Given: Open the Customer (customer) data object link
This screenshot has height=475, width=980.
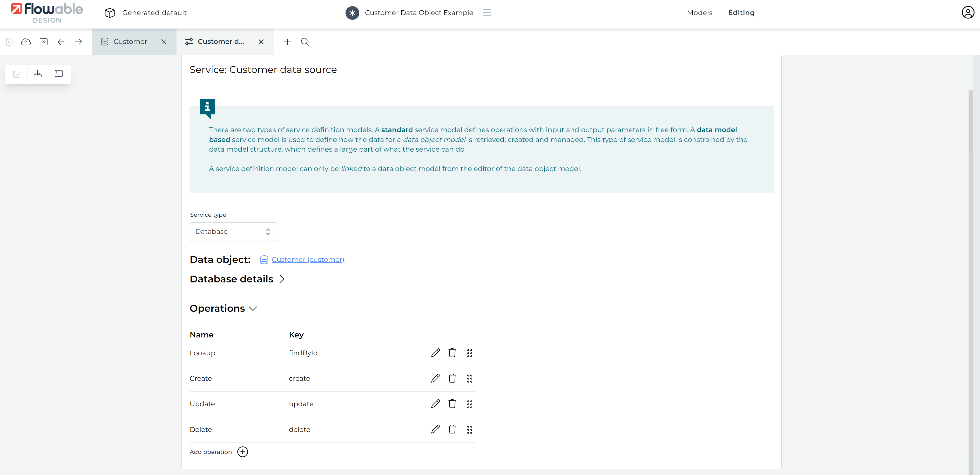Looking at the screenshot, I should (307, 259).
